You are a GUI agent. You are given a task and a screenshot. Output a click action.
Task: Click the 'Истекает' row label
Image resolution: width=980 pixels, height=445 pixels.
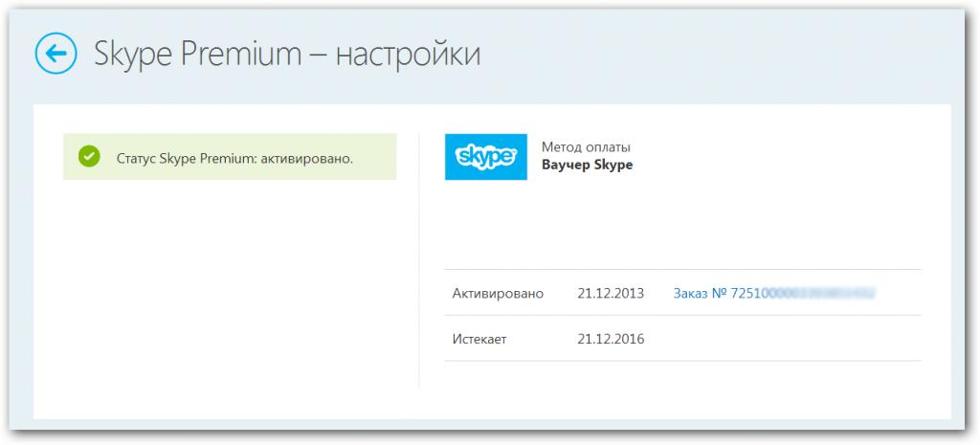click(x=480, y=340)
